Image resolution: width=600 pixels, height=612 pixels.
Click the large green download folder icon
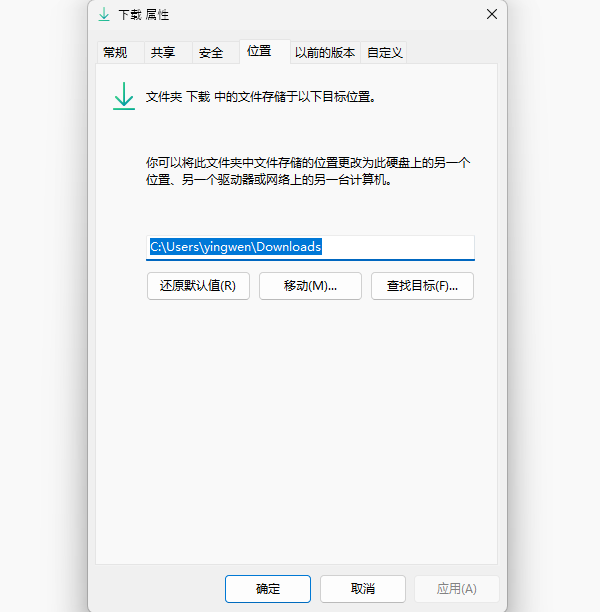pyautogui.click(x=123, y=97)
